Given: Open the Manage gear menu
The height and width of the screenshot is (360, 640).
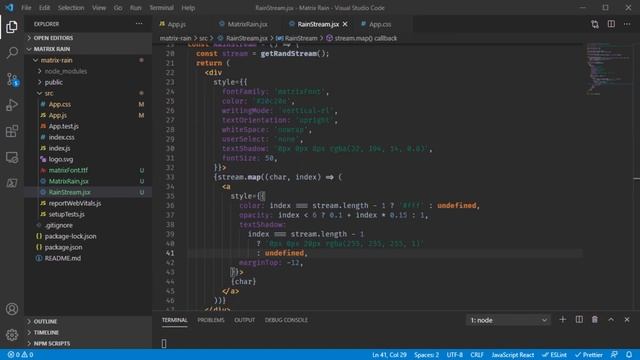Looking at the screenshot, I should coord(12,335).
